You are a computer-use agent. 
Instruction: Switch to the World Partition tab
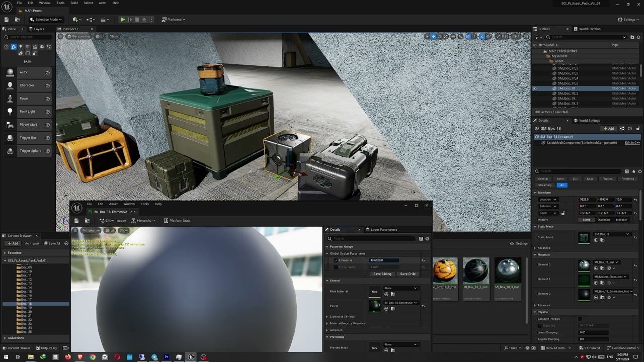pos(587,29)
